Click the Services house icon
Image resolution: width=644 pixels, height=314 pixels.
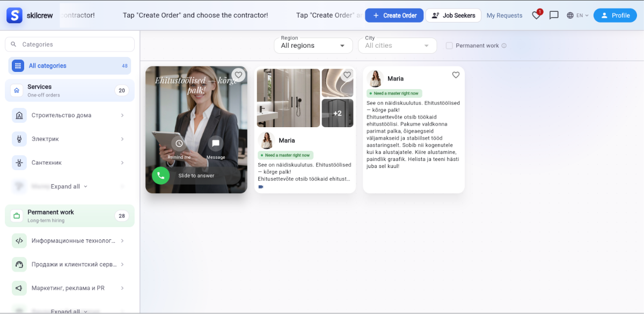pyautogui.click(x=17, y=90)
